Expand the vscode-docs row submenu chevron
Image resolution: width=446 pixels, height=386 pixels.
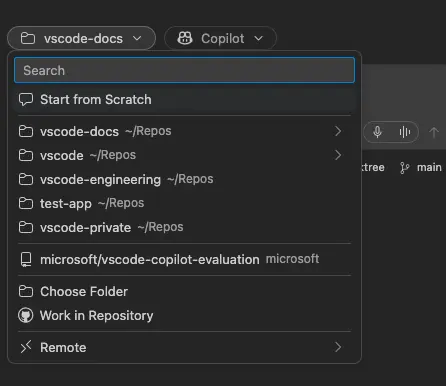338,131
